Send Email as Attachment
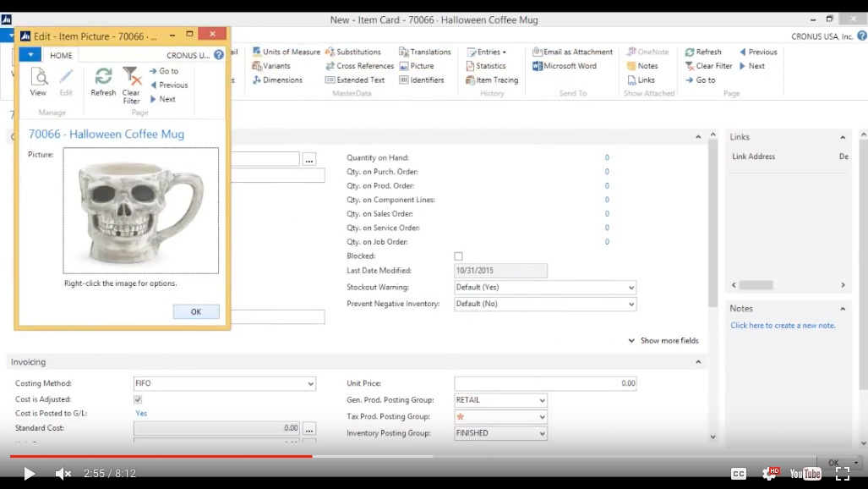Viewport: 868px width, 489px height. pos(572,52)
